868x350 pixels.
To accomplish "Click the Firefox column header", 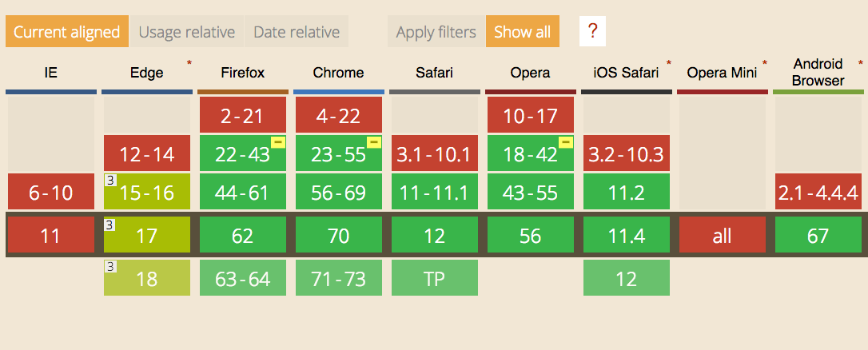I will pos(243,73).
